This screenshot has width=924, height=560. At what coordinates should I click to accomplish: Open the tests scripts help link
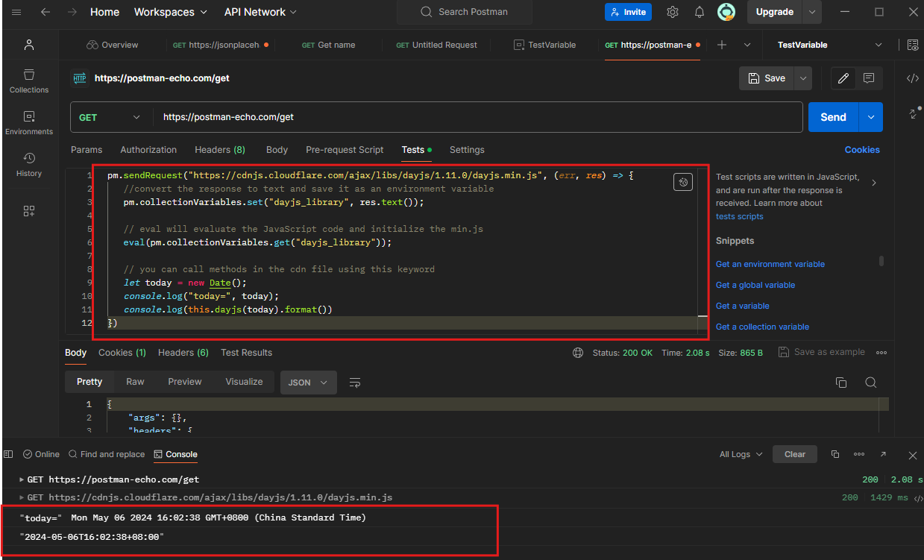pos(740,216)
